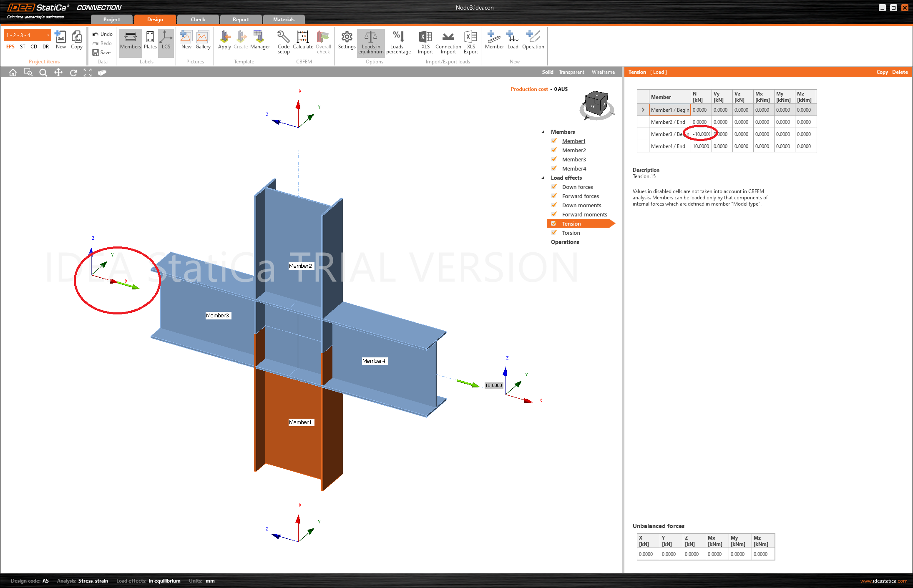Select the DR view mode
The height and width of the screenshot is (588, 913).
pos(45,47)
